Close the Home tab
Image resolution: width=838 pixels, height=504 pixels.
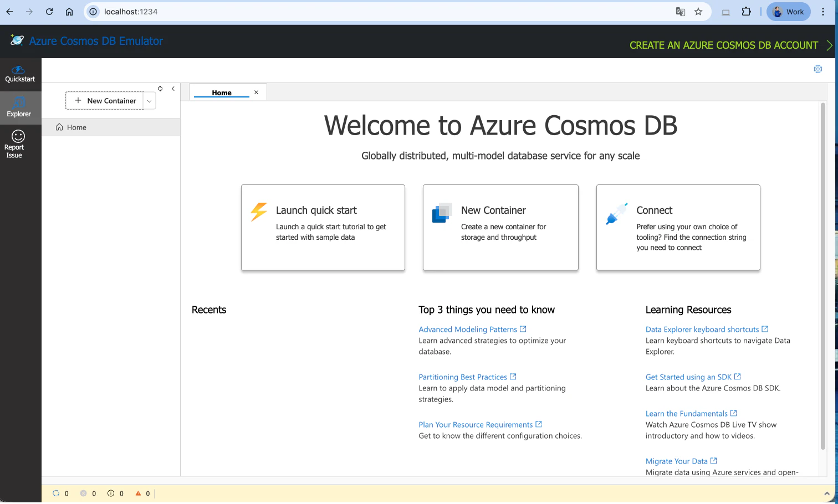coord(256,92)
